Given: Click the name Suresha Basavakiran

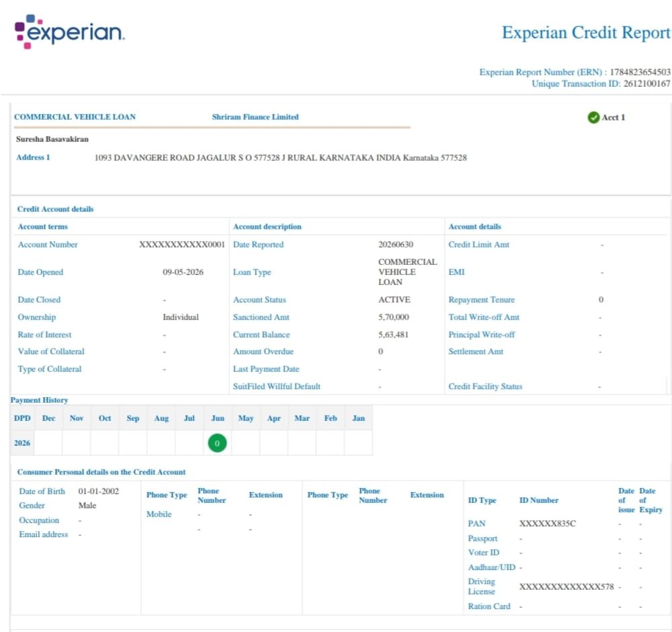Looking at the screenshot, I should (x=52, y=139).
